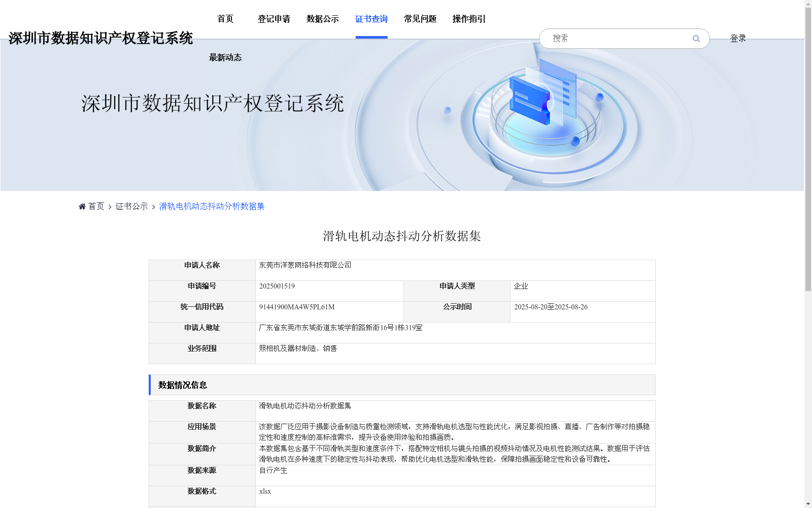Click the 数据名称 value in data table

306,406
